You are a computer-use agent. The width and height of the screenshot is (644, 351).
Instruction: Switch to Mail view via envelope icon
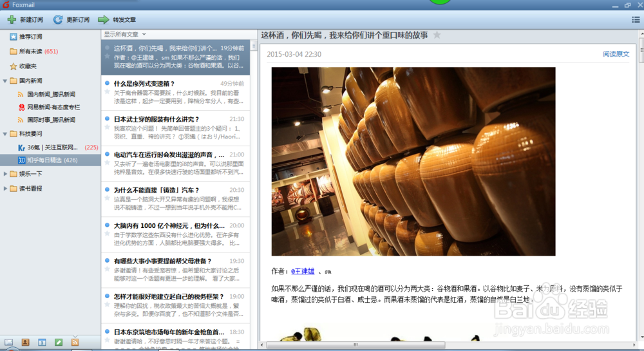click(x=8, y=342)
